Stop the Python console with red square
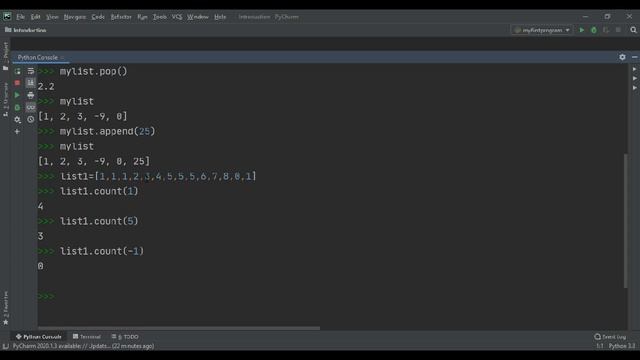The image size is (640, 360). point(17,83)
